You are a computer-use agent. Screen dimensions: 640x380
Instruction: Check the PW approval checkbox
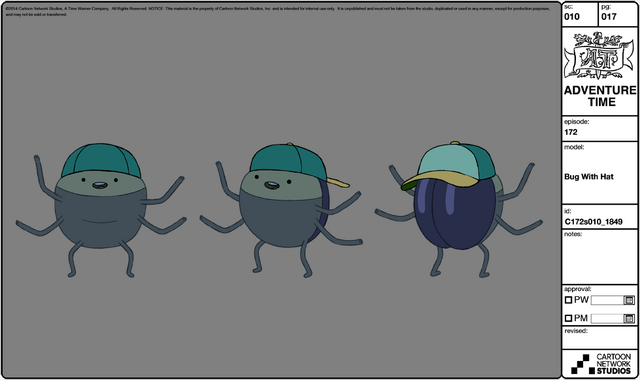(x=568, y=300)
